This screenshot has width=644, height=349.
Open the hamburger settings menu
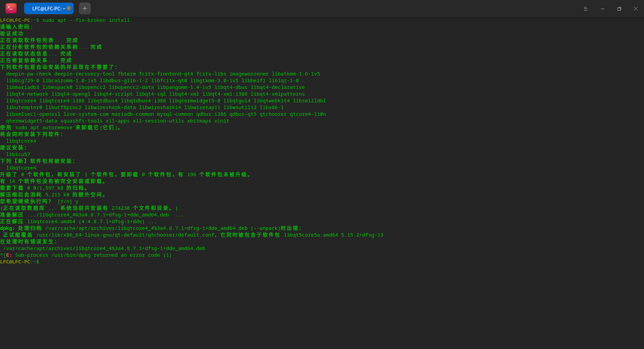(586, 8)
